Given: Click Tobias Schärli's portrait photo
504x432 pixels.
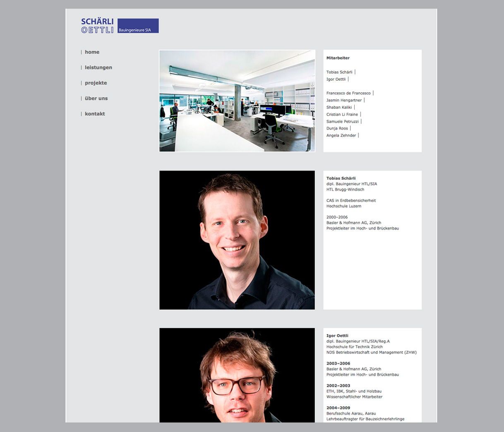Looking at the screenshot, I should click(237, 240).
